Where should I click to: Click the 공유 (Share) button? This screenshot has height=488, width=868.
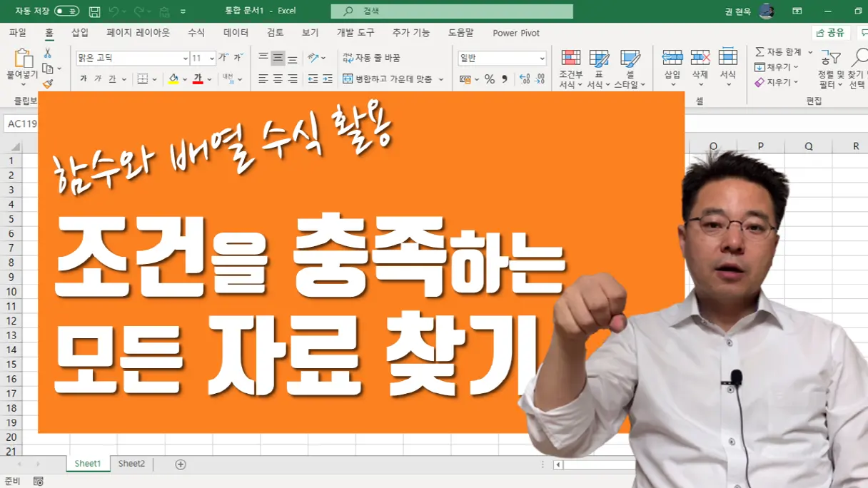830,33
